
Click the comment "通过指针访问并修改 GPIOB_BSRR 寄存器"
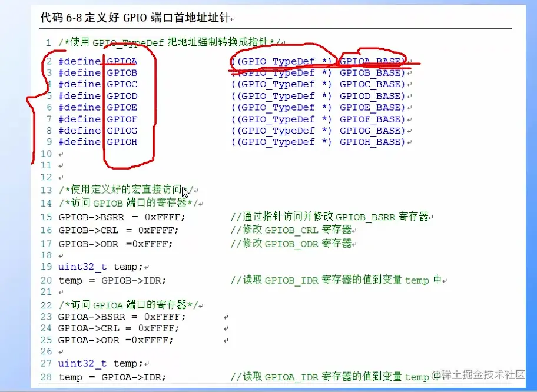tap(335, 217)
